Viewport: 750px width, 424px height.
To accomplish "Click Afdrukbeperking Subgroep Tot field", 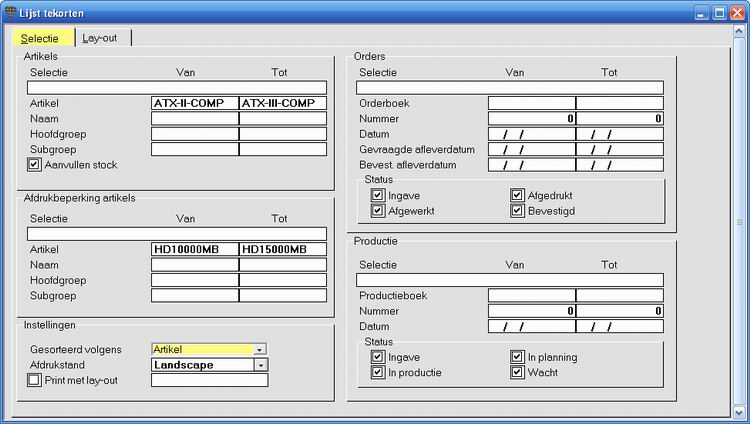I will coord(283,295).
